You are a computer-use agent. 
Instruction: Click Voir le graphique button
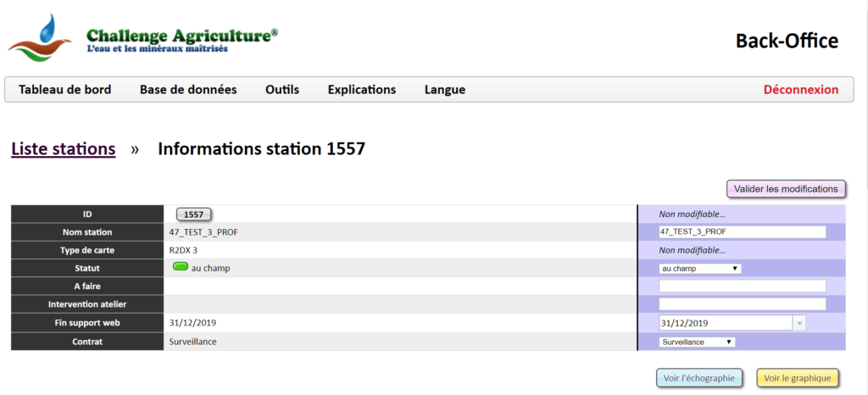click(x=798, y=378)
